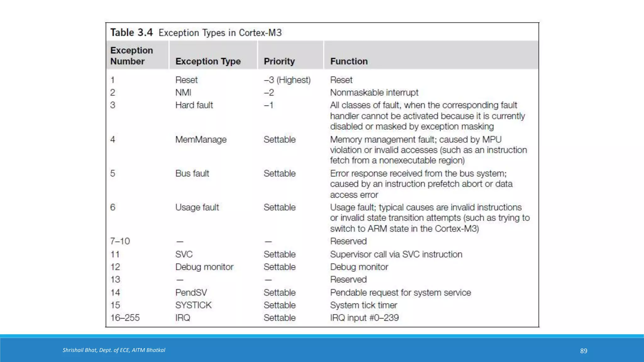Click 'IRQ input #0–239' function text
This screenshot has height=362, width=644.
pyautogui.click(x=364, y=318)
